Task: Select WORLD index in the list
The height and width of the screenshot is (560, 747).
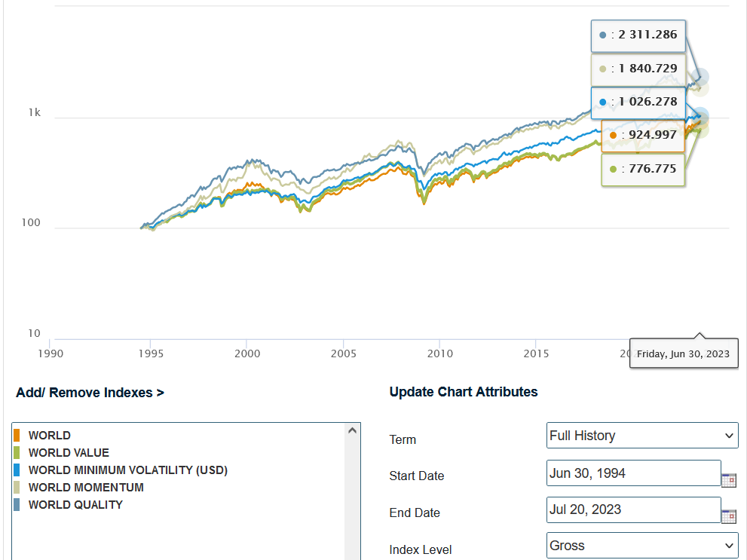Action: click(50, 436)
